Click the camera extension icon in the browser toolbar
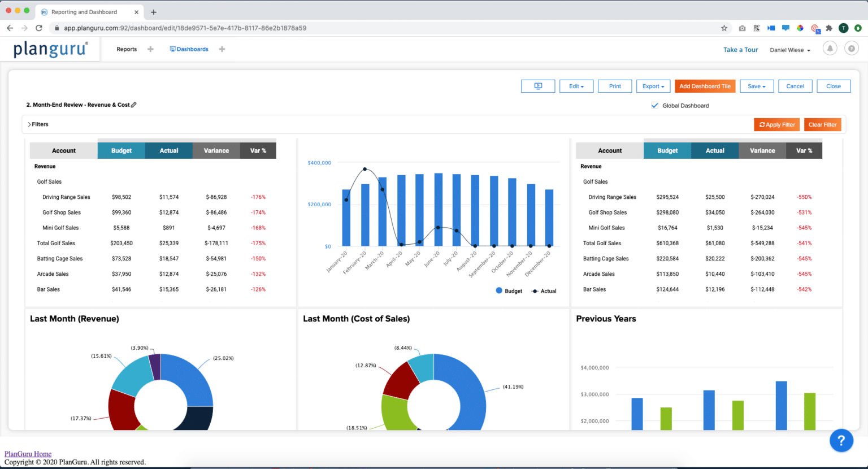868x469 pixels. click(x=741, y=27)
